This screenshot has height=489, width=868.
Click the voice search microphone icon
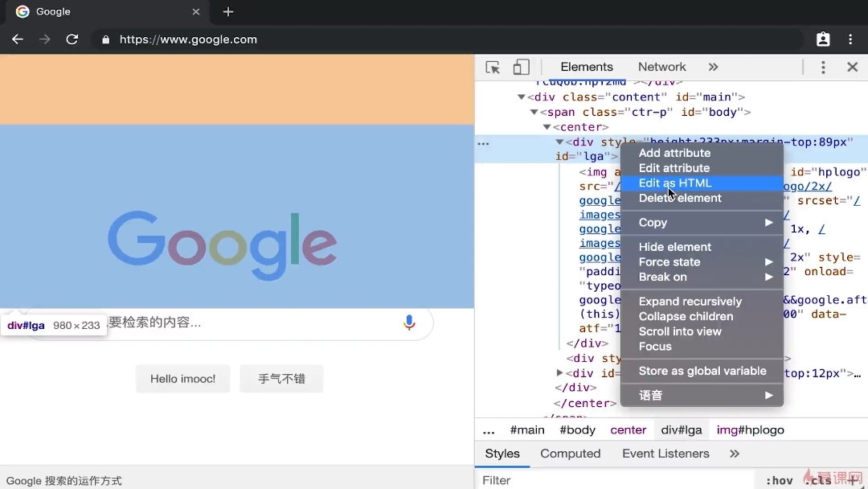point(409,323)
